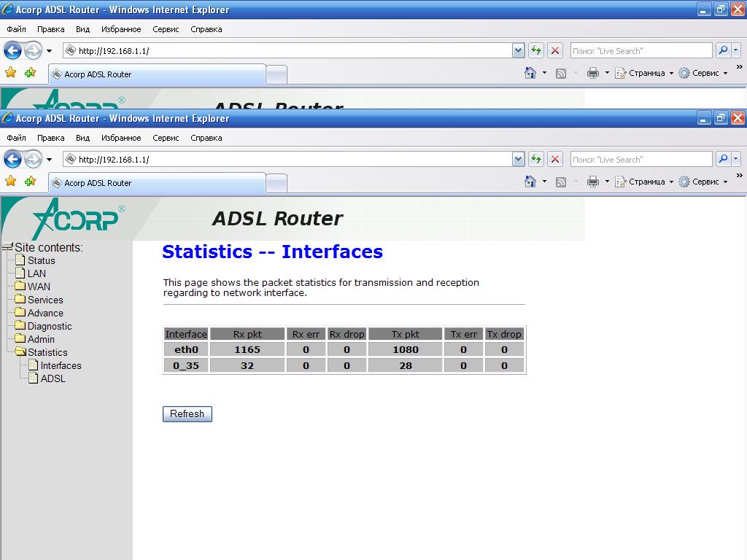The width and height of the screenshot is (747, 560).
Task: Click the Home icon in the lower window toolbar
Action: pos(530,182)
